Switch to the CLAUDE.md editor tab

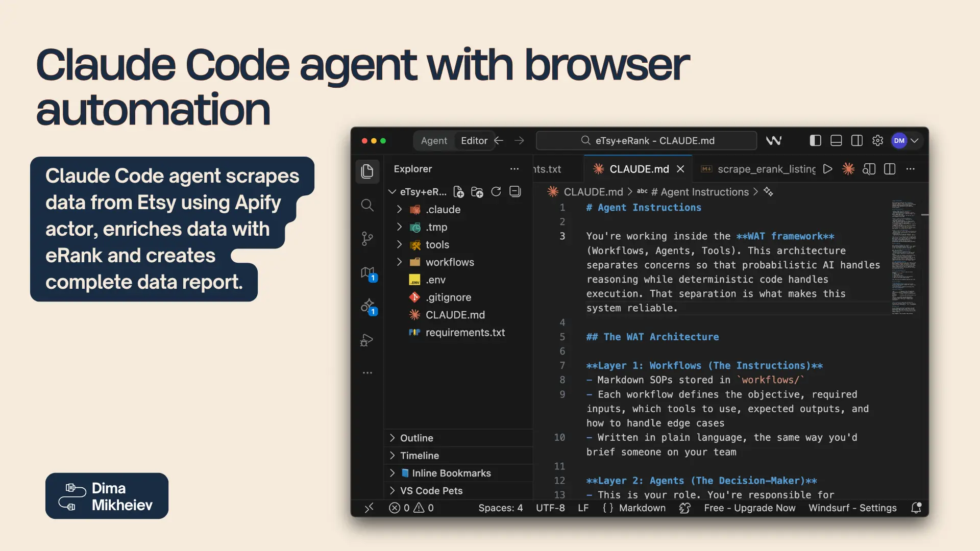click(639, 169)
